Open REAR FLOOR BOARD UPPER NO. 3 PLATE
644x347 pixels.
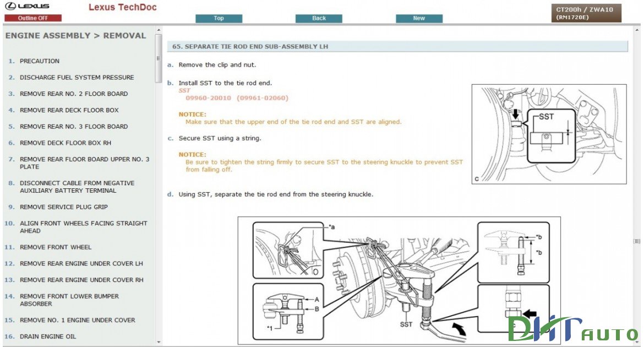pyautogui.click(x=85, y=163)
